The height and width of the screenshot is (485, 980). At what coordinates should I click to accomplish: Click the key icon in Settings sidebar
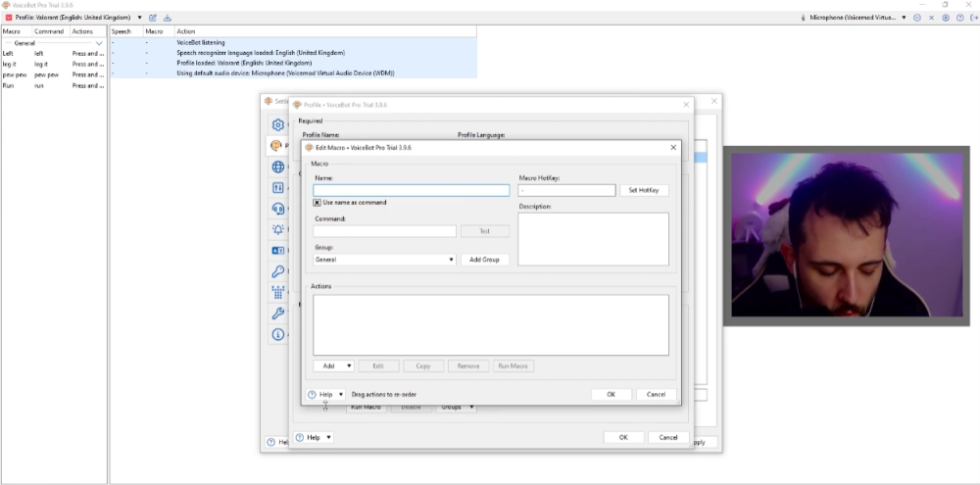click(278, 271)
